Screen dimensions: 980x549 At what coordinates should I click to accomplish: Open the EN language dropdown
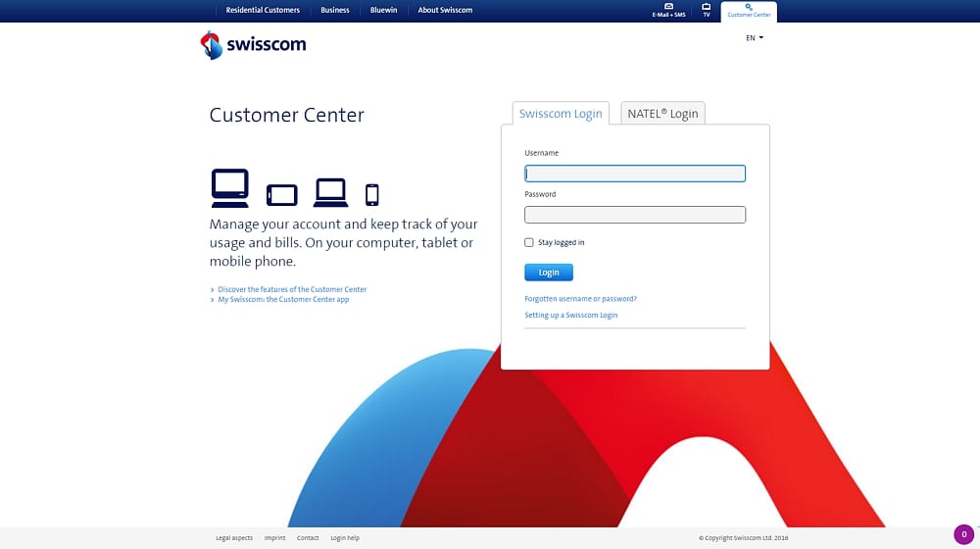[755, 38]
